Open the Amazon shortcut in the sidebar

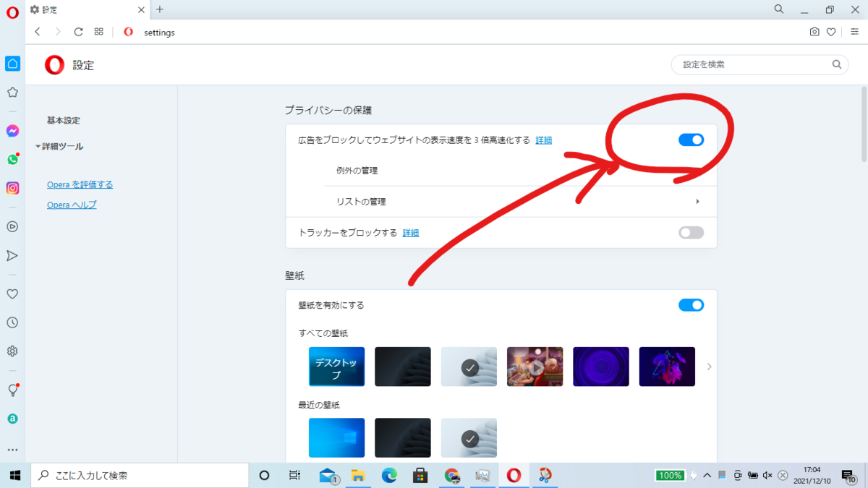coord(12,419)
